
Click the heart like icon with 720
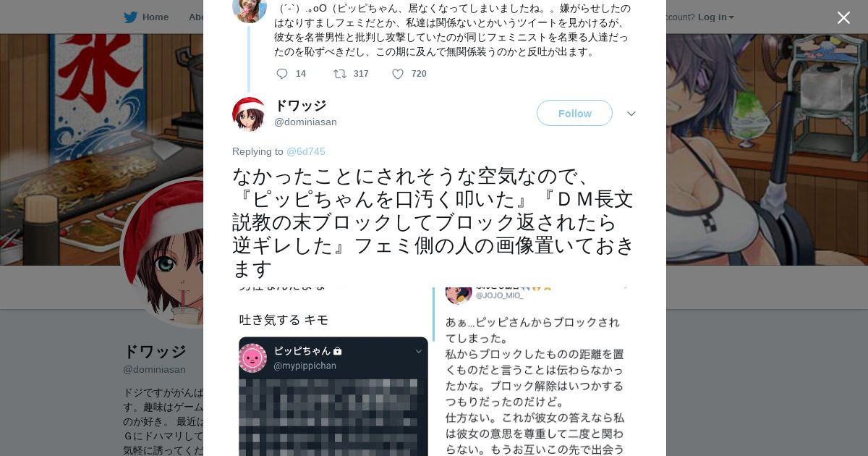coord(398,74)
